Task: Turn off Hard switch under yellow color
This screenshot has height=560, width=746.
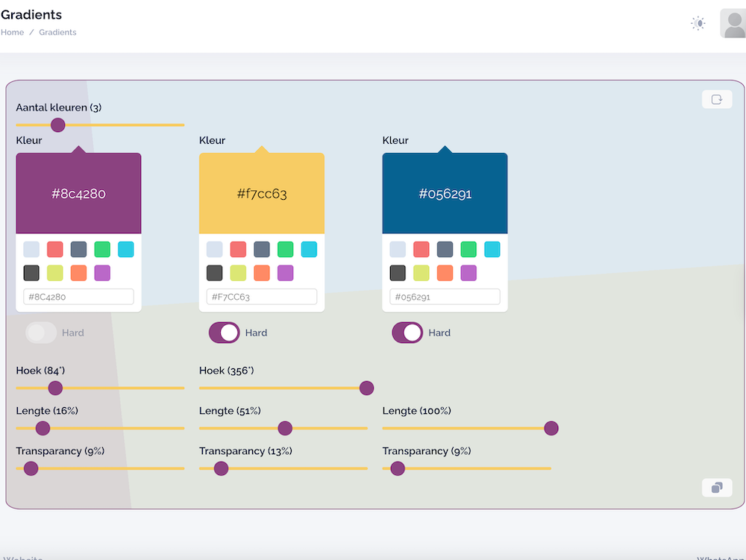Action: tap(224, 333)
